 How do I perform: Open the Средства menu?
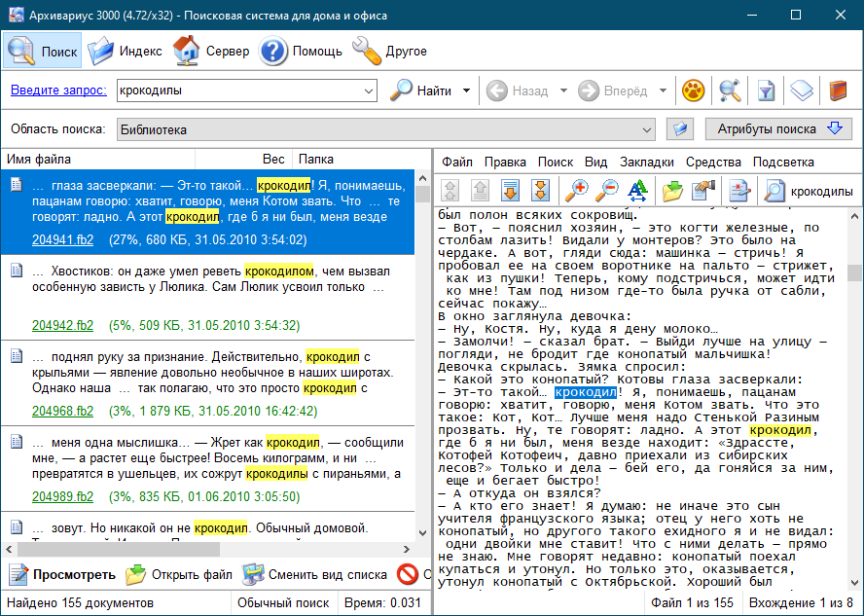click(x=713, y=162)
